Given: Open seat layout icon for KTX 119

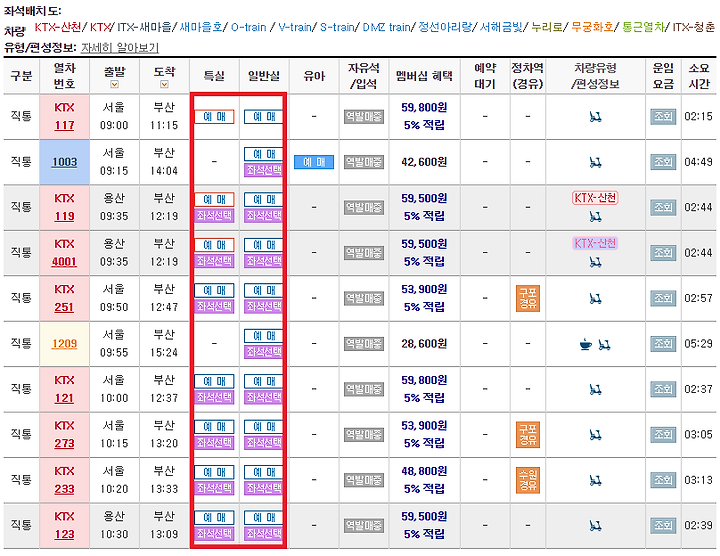Looking at the screenshot, I should (596, 216).
